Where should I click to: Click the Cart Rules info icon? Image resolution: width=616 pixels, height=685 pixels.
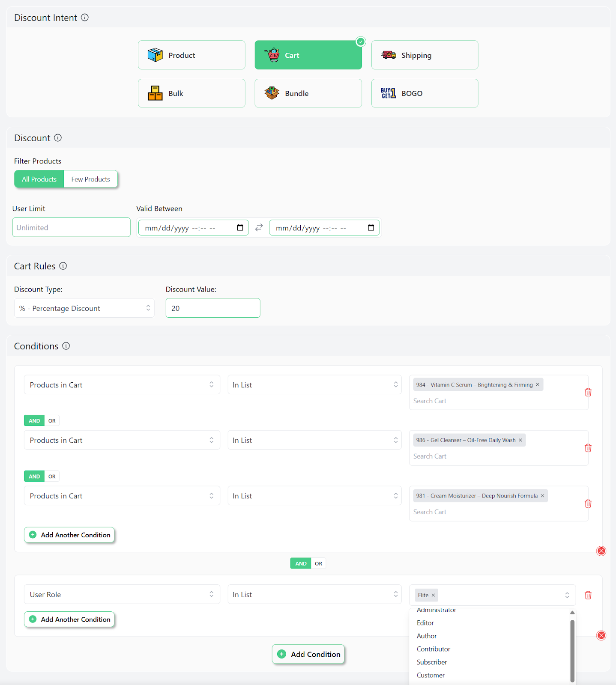(63, 266)
